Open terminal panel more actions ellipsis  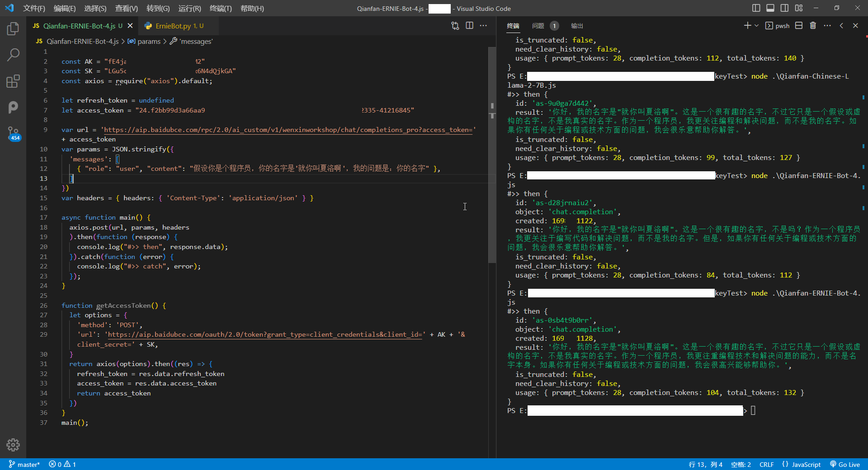827,26
